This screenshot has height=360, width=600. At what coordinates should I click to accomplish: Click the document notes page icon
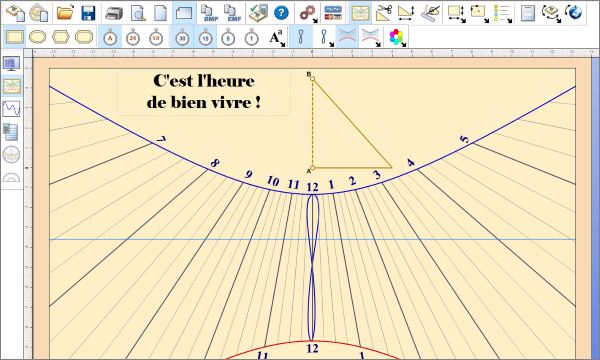(528, 13)
